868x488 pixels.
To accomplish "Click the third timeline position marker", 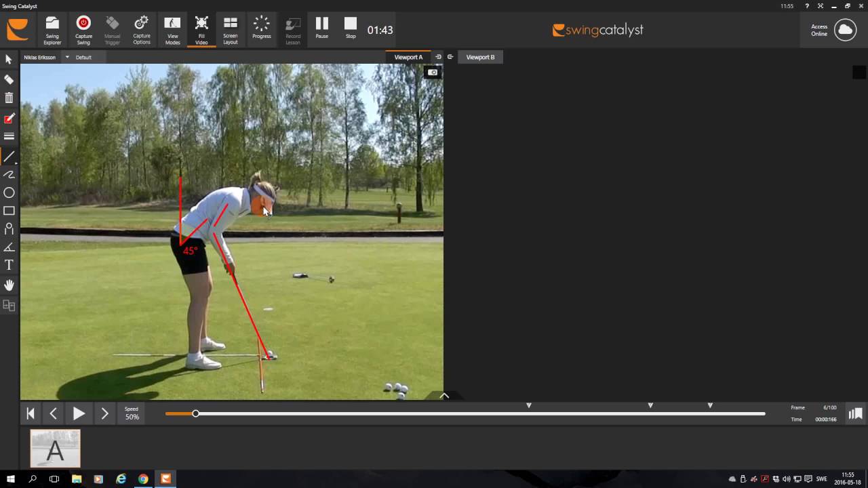I will pyautogui.click(x=710, y=405).
